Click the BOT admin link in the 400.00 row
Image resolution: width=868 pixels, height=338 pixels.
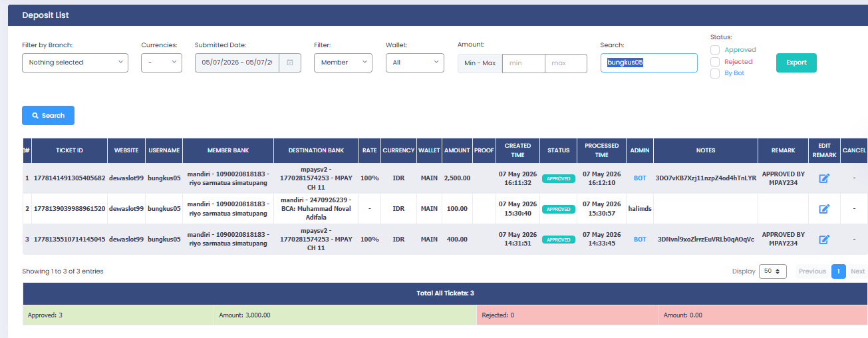pos(640,240)
